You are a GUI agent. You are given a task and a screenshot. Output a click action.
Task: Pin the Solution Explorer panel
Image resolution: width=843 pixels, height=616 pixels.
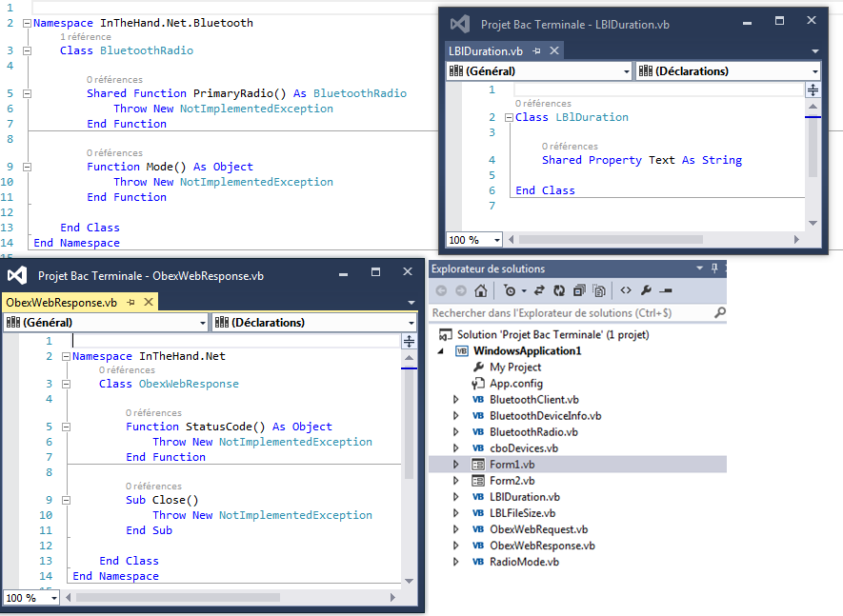714,268
